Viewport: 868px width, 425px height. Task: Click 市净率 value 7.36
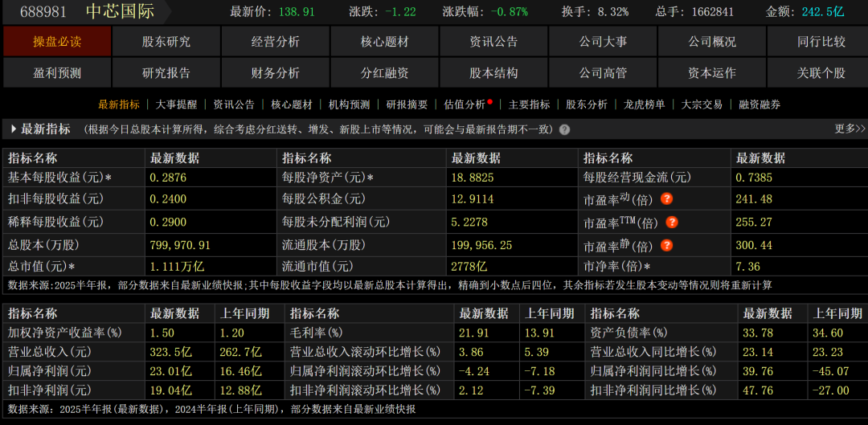(x=748, y=267)
